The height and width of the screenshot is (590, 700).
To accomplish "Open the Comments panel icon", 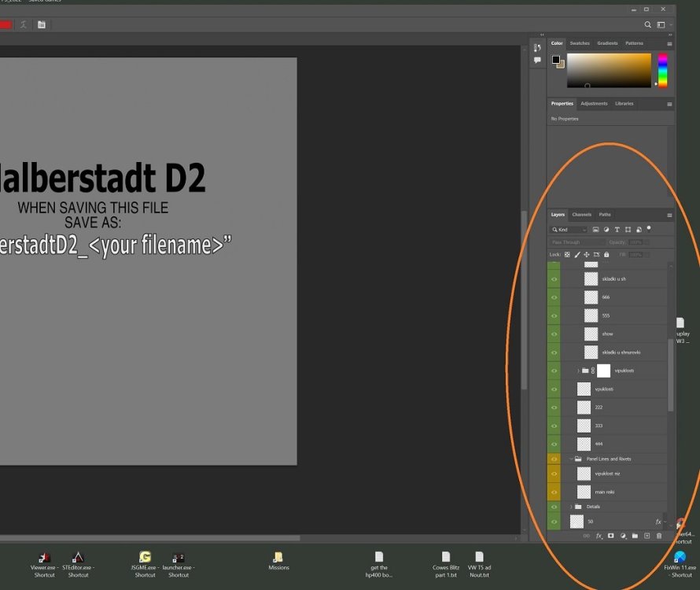I will pyautogui.click(x=537, y=61).
